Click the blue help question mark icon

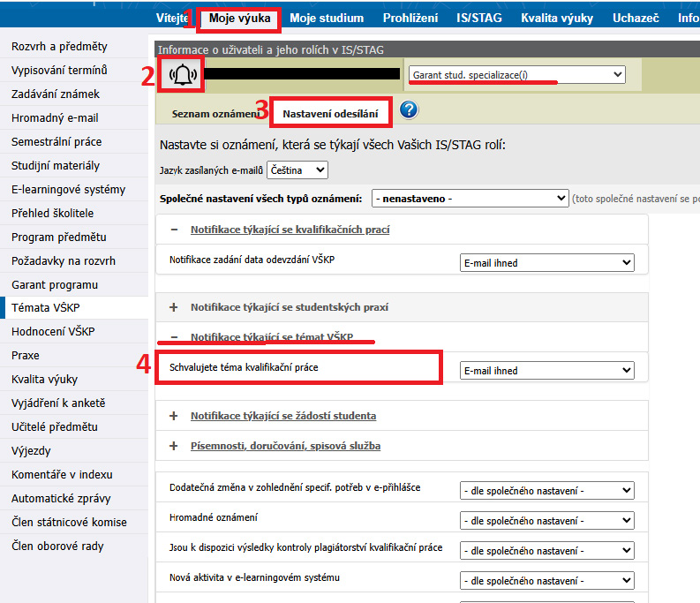[x=409, y=110]
